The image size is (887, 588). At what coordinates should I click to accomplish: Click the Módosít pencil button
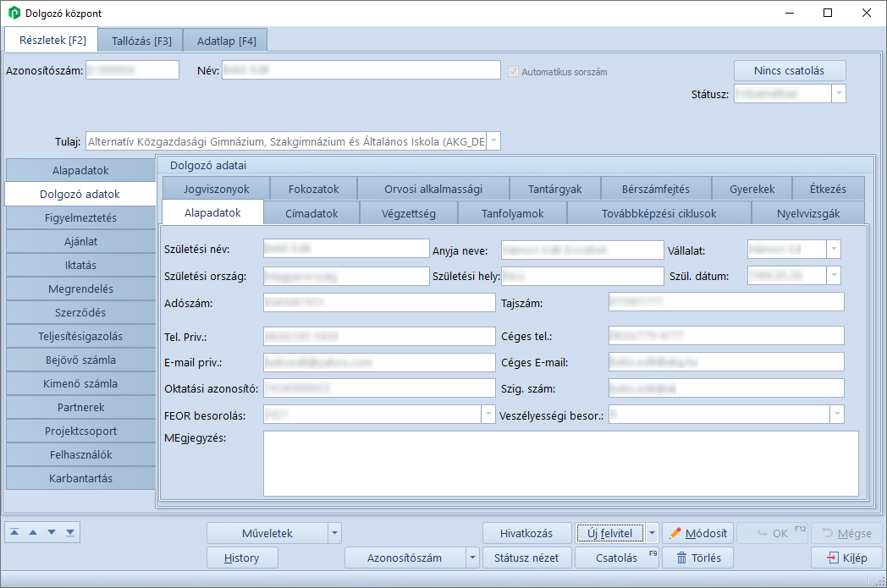click(x=697, y=533)
